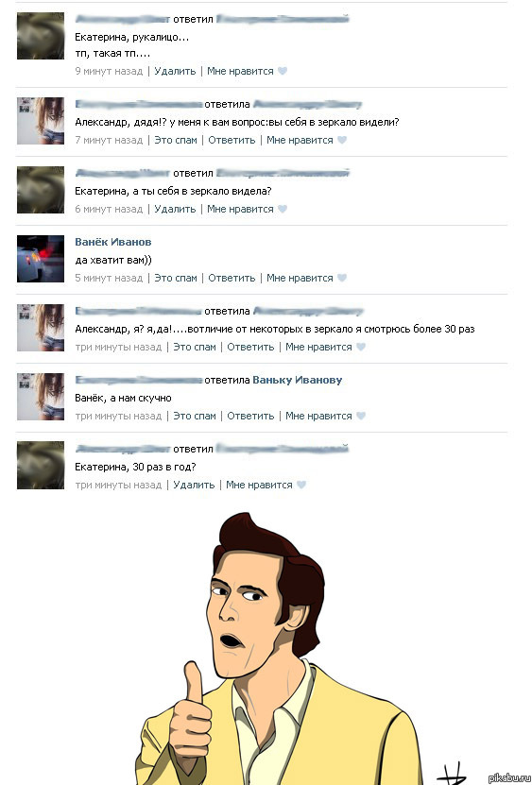The height and width of the screenshot is (785, 532).
Task: Click 'Мне нравится' under 'более 30 раз' comment
Action: 318,347
